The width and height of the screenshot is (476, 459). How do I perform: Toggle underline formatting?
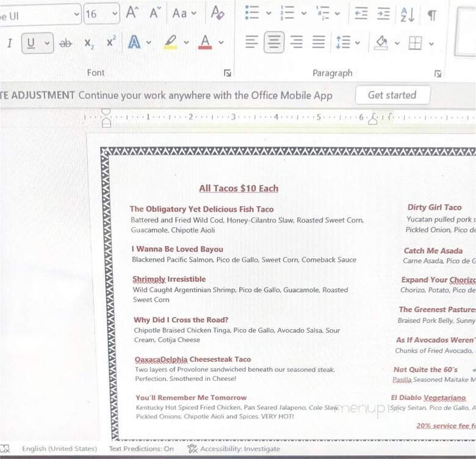(31, 43)
